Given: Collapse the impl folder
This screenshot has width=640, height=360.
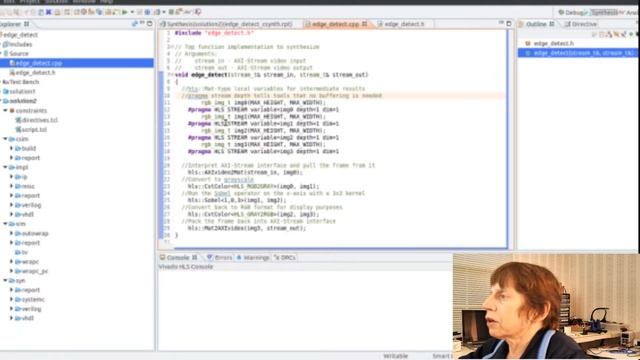Looking at the screenshot, I should 5,167.
